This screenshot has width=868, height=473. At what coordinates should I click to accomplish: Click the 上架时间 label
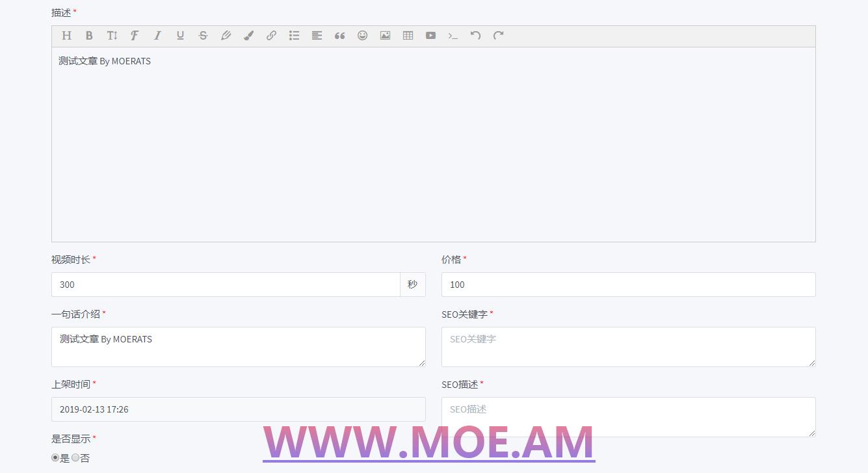[71, 384]
